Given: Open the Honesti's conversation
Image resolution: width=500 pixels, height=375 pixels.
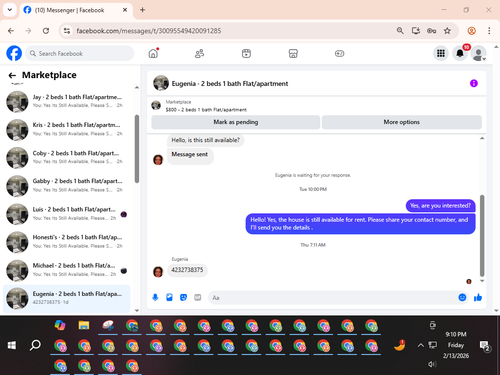Looking at the screenshot, I should (x=67, y=242).
